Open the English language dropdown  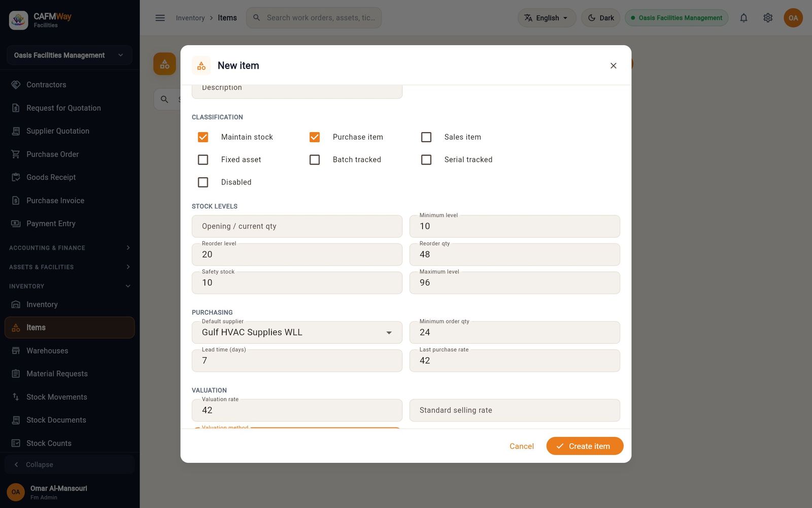click(547, 18)
